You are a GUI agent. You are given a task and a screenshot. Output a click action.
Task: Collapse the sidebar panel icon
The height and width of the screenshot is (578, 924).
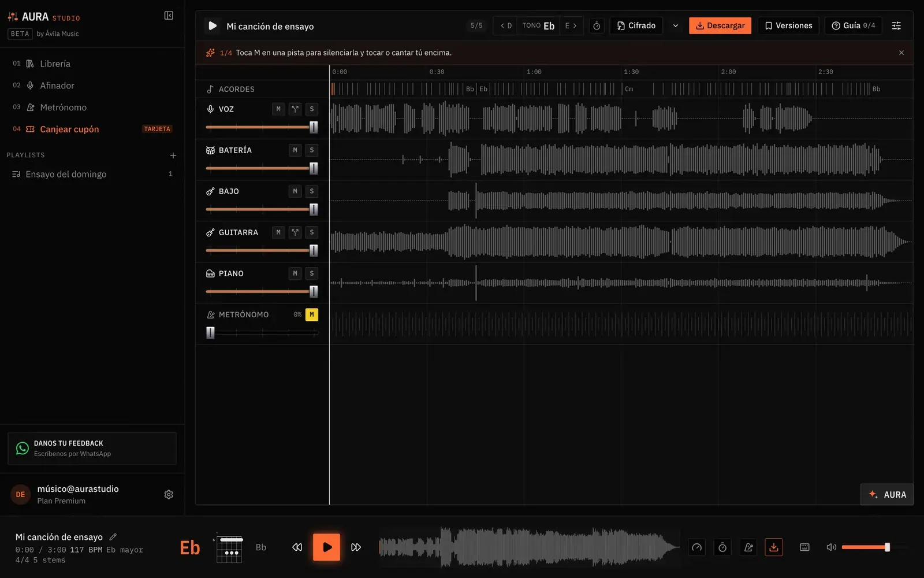[x=169, y=16]
